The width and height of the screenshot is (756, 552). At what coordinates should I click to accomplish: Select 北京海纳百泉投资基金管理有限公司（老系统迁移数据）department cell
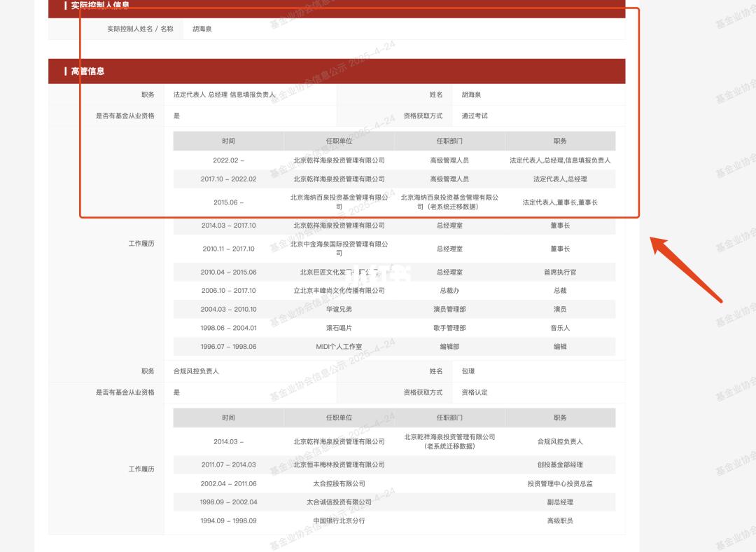[x=449, y=202]
